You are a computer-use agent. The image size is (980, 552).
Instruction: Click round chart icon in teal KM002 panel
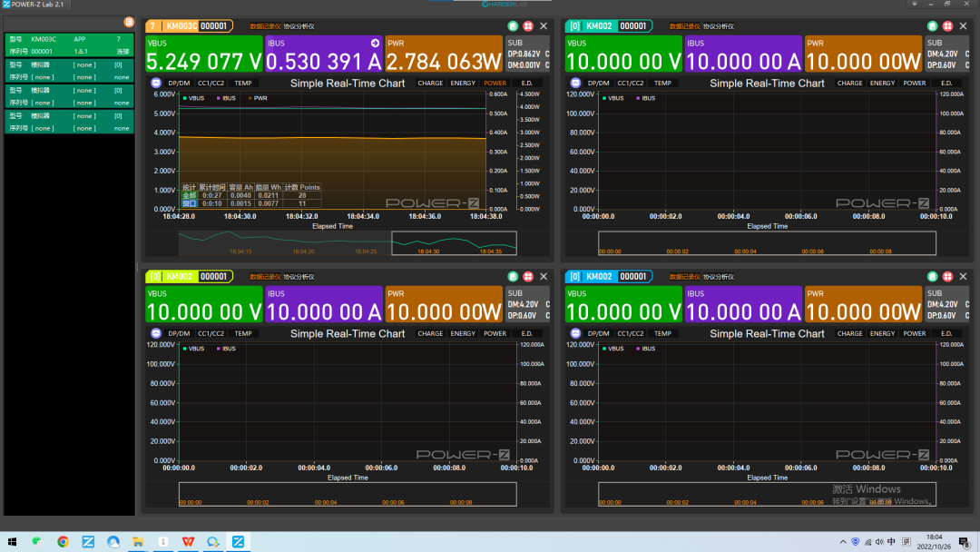575,84
